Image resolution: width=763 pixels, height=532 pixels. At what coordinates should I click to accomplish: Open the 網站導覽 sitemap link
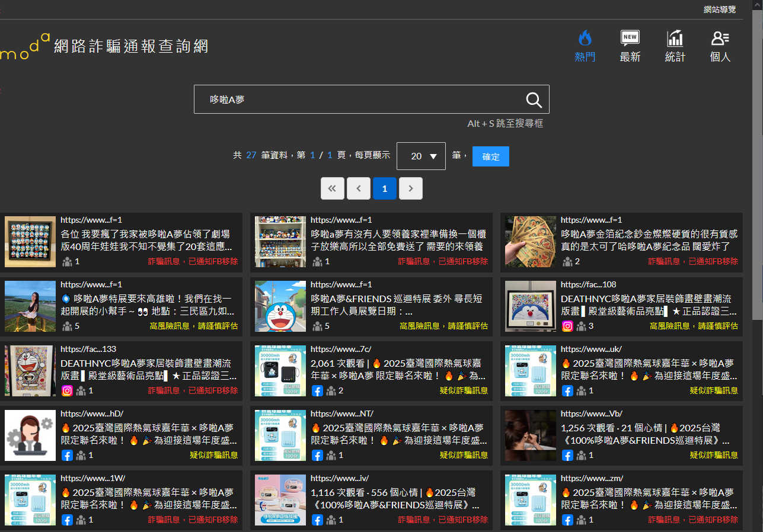pyautogui.click(x=719, y=9)
